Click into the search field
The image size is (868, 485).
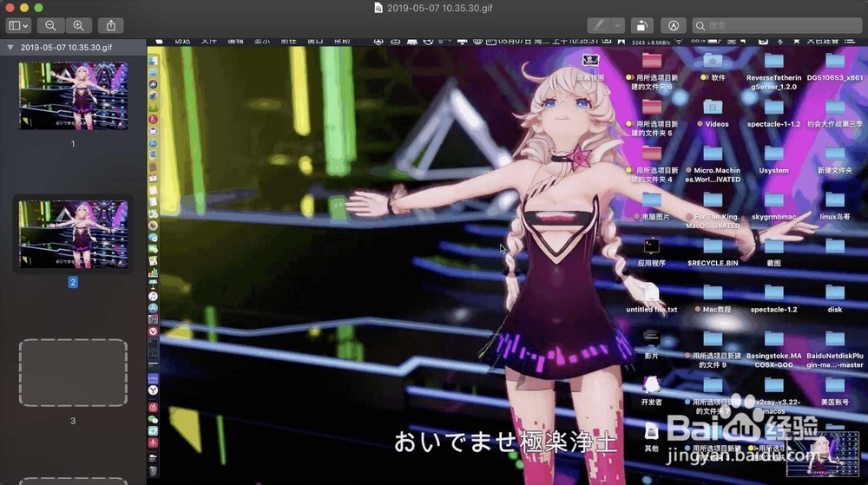pyautogui.click(x=777, y=25)
